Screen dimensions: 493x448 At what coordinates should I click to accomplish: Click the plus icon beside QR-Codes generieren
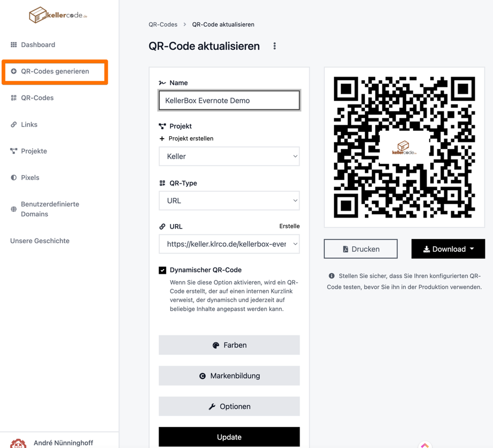(x=14, y=71)
